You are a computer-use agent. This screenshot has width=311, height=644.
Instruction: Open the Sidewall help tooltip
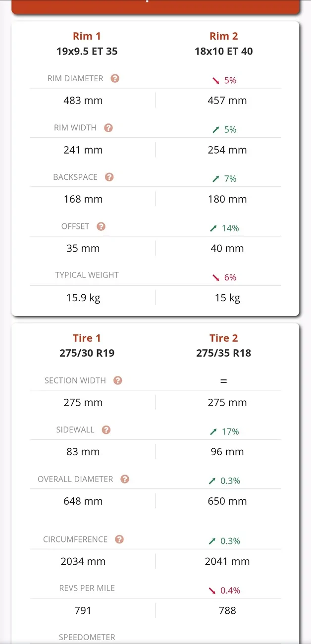[106, 430]
